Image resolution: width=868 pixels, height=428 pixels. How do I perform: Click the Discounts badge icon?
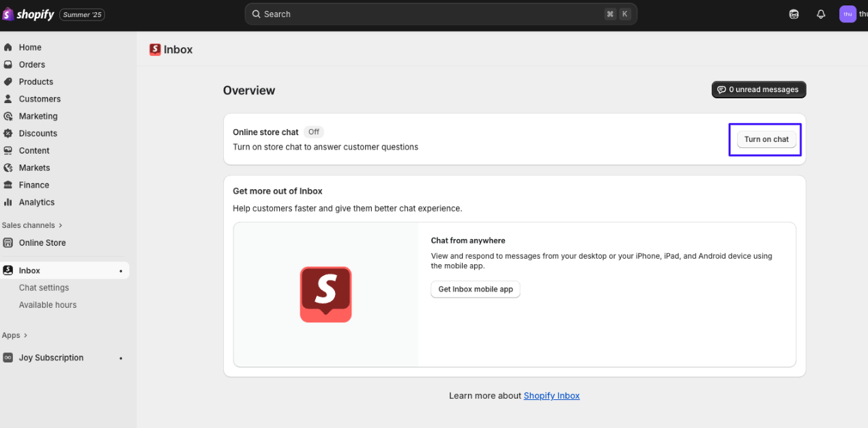8,133
